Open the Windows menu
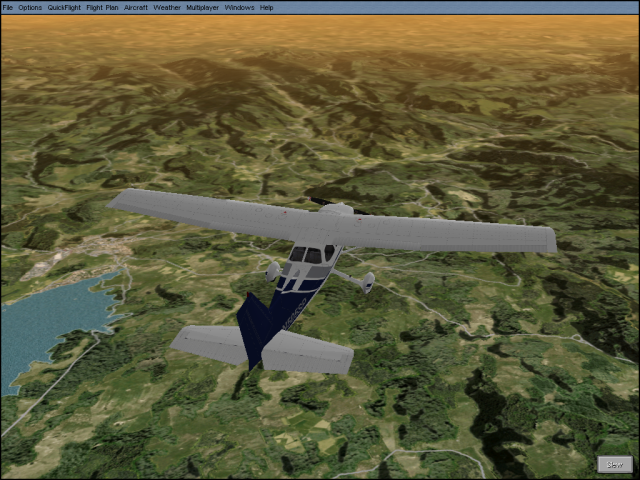The width and height of the screenshot is (640, 480). pos(239,7)
